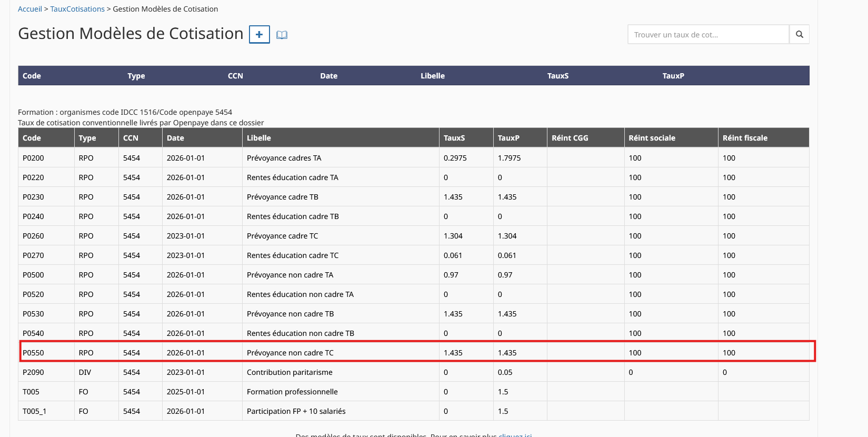
Task: Click type DIV in P2090 row
Action: tap(85, 372)
